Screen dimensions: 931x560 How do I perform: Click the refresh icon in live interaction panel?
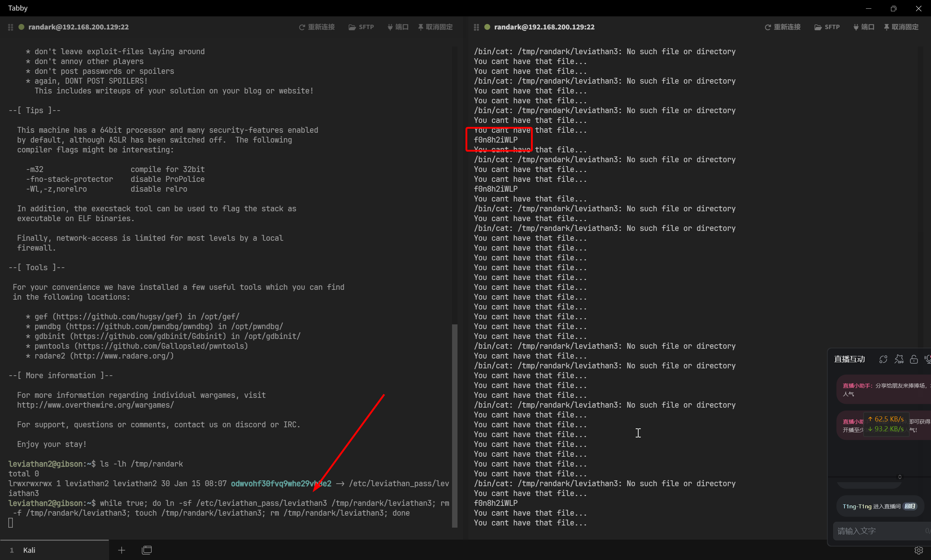coord(883,359)
